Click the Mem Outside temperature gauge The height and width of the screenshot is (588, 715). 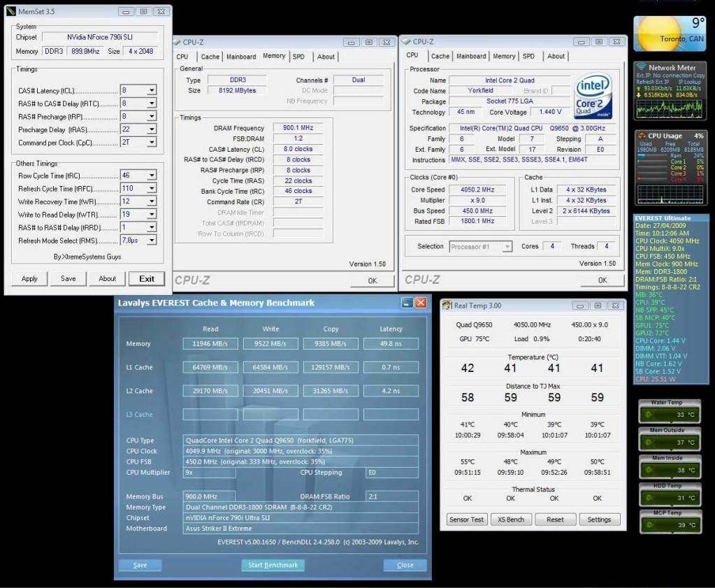pyautogui.click(x=670, y=439)
